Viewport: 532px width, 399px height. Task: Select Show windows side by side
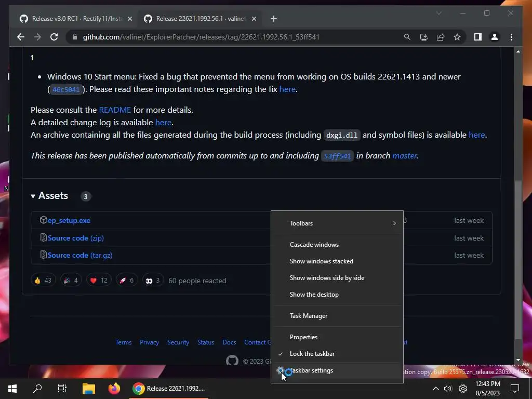coord(337,278)
